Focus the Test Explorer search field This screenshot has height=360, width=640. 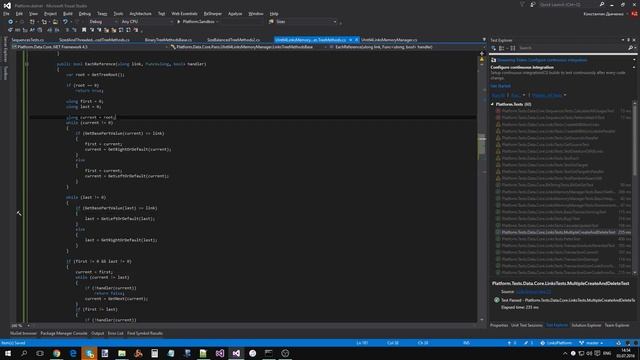pyautogui.click(x=572, y=48)
